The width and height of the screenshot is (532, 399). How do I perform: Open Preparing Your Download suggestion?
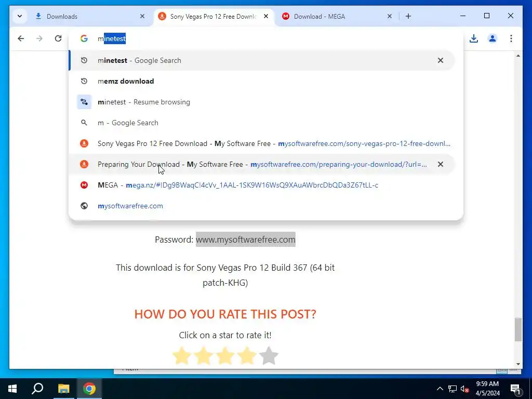[261, 164]
